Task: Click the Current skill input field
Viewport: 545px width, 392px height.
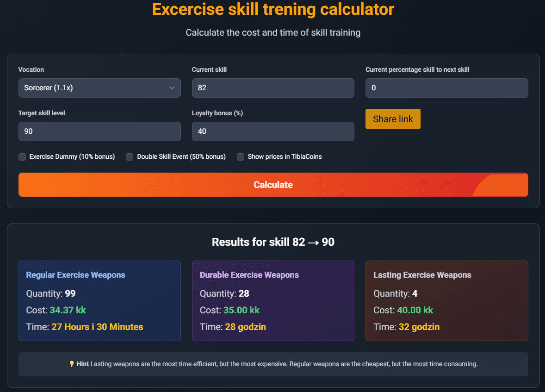Action: 273,87
